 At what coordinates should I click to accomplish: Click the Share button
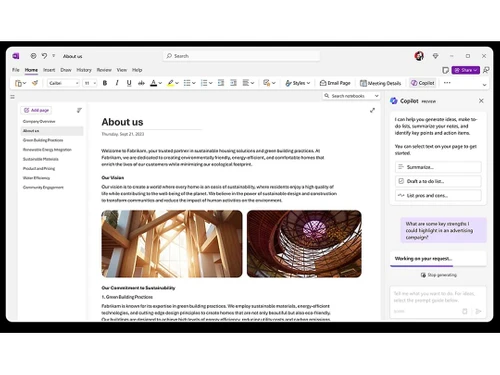pyautogui.click(x=466, y=70)
